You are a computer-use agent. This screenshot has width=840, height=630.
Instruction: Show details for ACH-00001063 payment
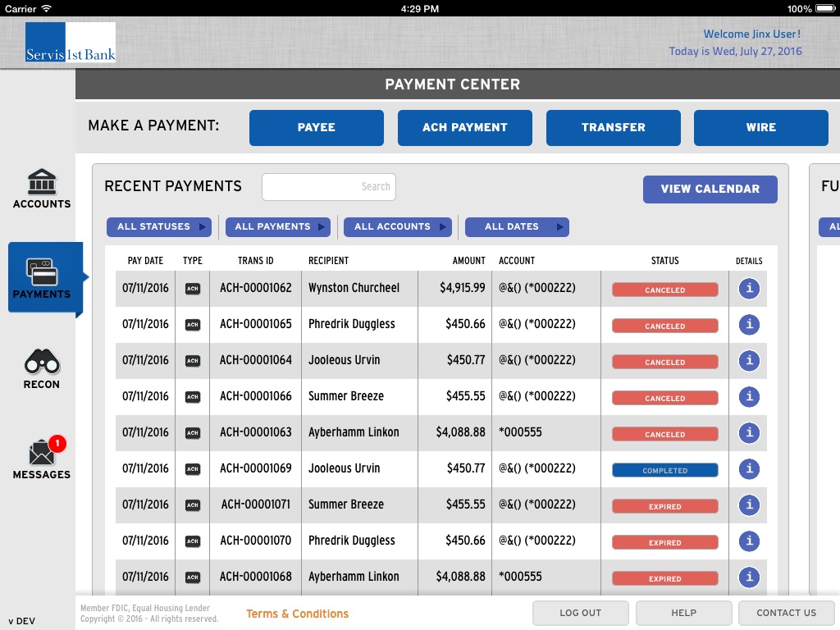pos(749,433)
